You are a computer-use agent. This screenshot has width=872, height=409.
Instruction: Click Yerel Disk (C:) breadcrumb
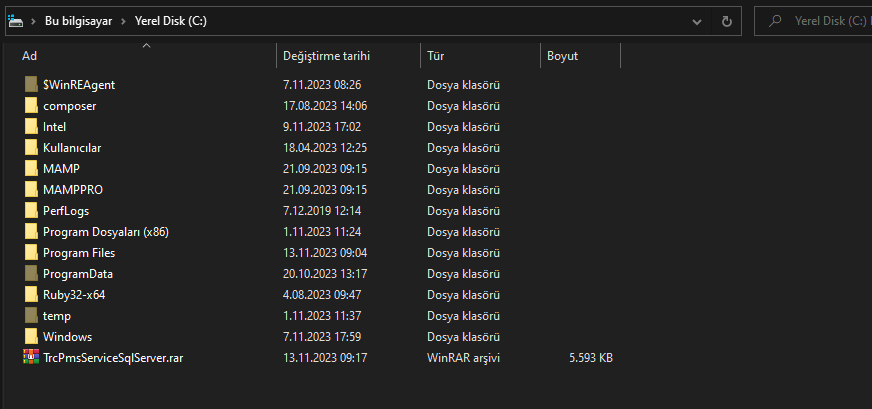coord(171,20)
